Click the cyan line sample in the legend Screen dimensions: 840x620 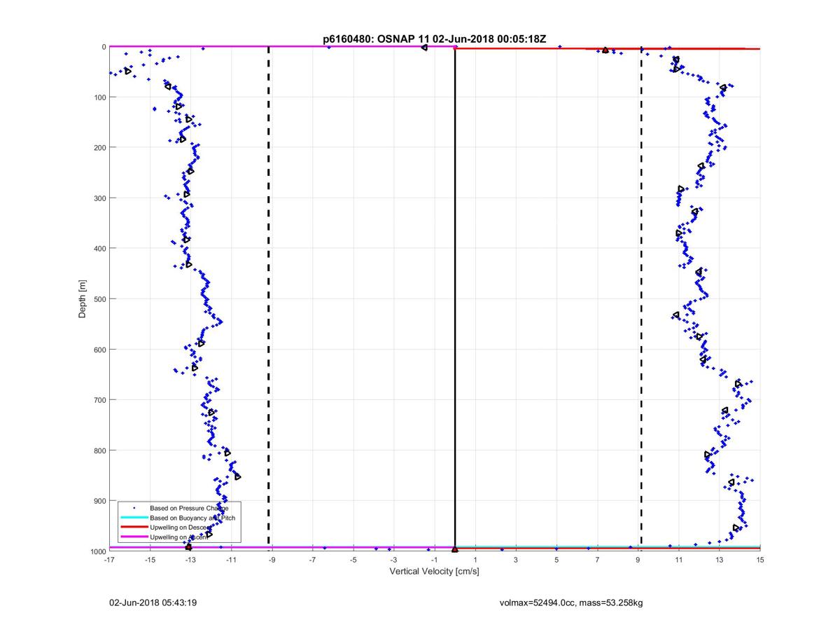point(134,517)
